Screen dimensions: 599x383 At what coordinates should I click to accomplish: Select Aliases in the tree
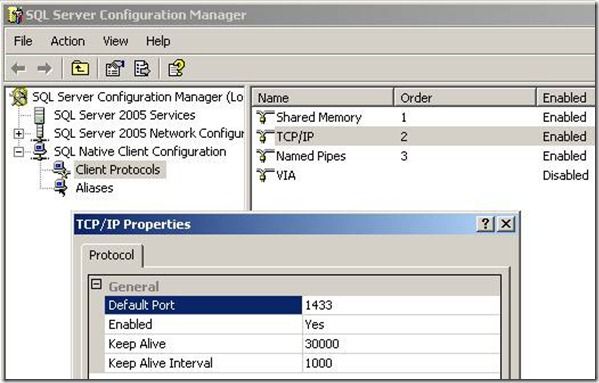pyautogui.click(x=94, y=188)
